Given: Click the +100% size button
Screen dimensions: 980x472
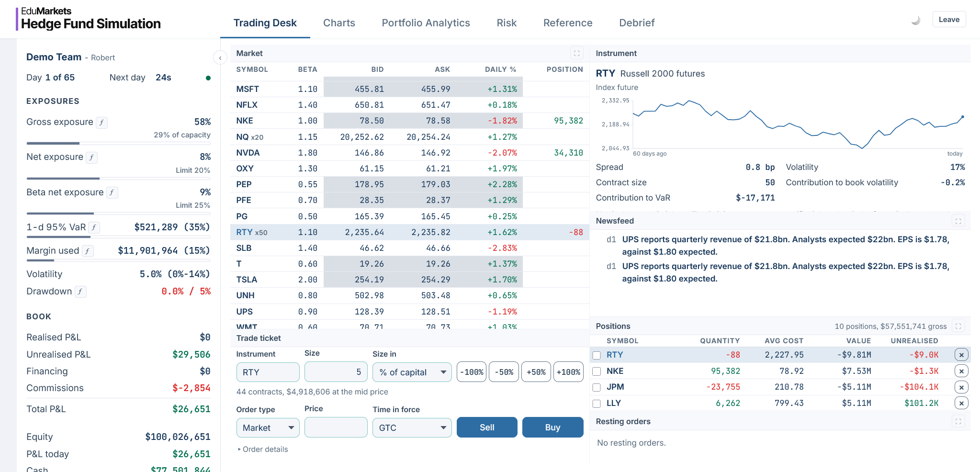Looking at the screenshot, I should tap(568, 372).
